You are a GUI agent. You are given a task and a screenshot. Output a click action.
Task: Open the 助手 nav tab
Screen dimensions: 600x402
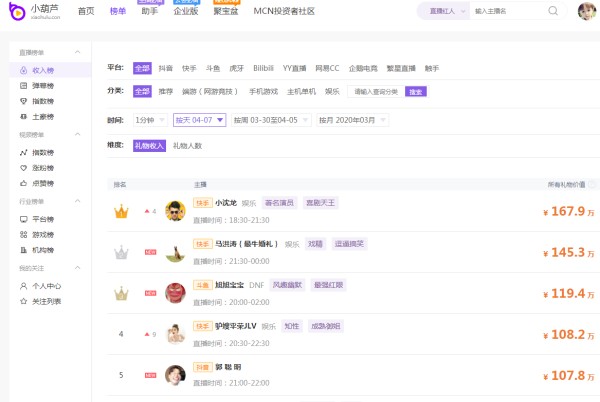click(x=150, y=11)
